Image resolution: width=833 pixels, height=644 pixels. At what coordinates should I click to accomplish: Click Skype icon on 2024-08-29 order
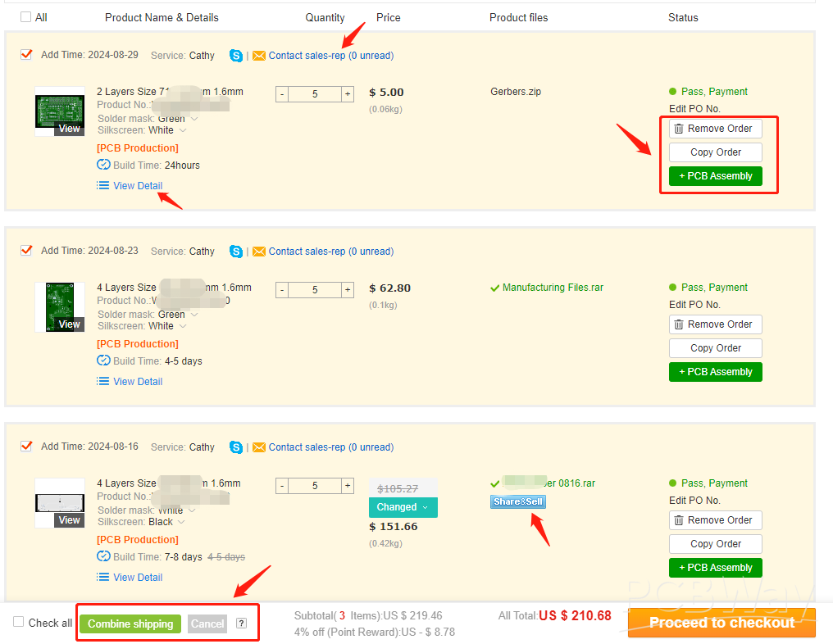236,56
